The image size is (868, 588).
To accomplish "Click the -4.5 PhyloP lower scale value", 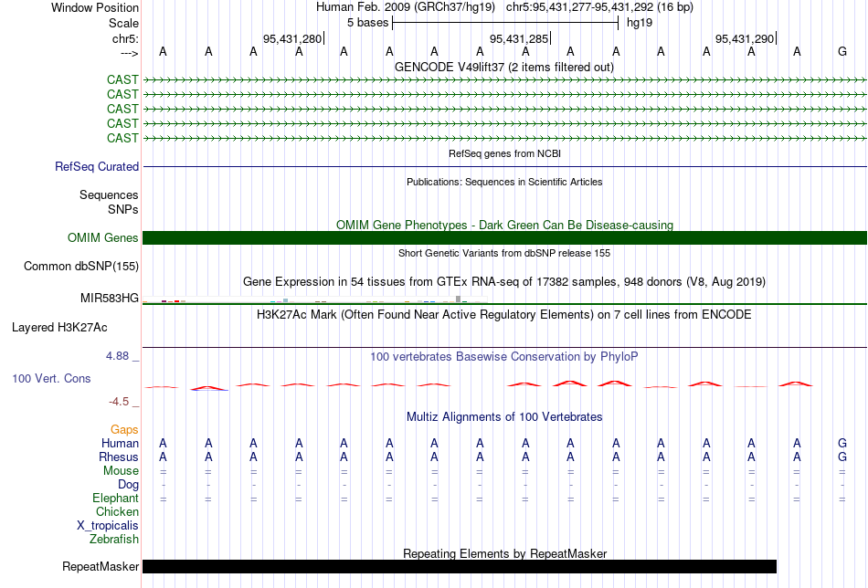I will (x=119, y=402).
